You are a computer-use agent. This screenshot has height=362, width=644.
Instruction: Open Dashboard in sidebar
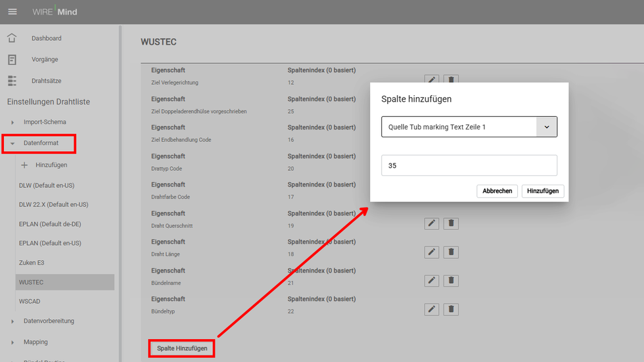point(47,38)
